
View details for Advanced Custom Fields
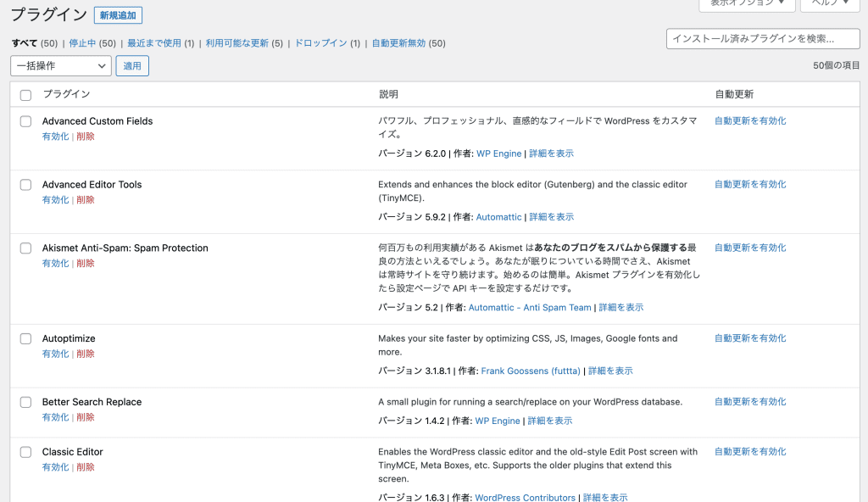[x=551, y=153]
